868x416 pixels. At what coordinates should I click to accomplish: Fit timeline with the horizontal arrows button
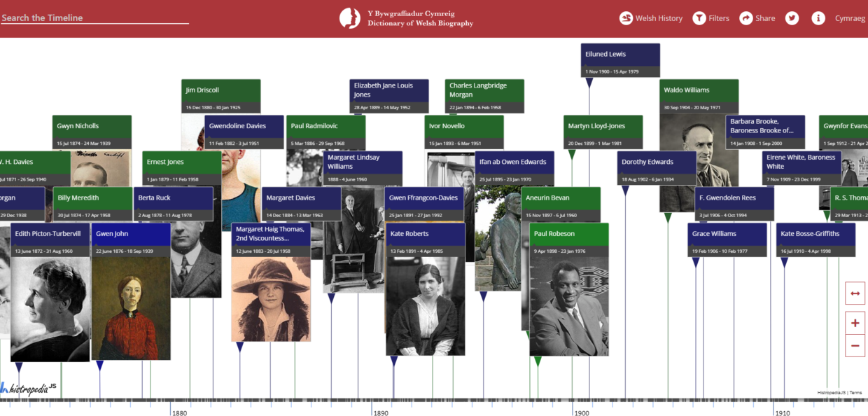(855, 293)
